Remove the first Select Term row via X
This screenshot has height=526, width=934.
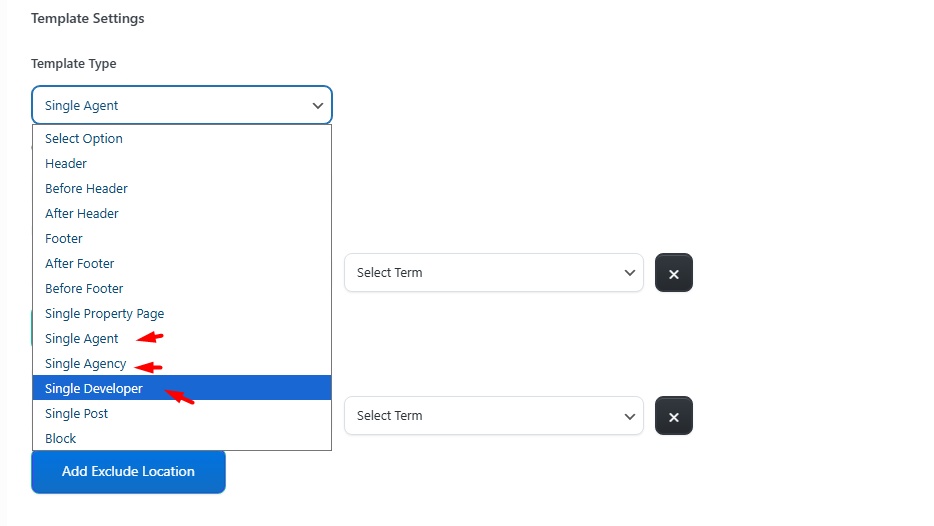pos(673,273)
